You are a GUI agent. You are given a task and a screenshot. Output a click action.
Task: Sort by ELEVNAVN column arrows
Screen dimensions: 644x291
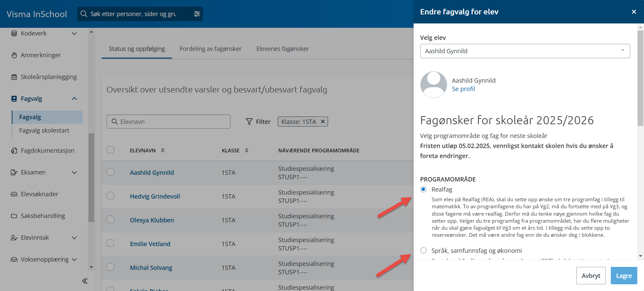163,150
